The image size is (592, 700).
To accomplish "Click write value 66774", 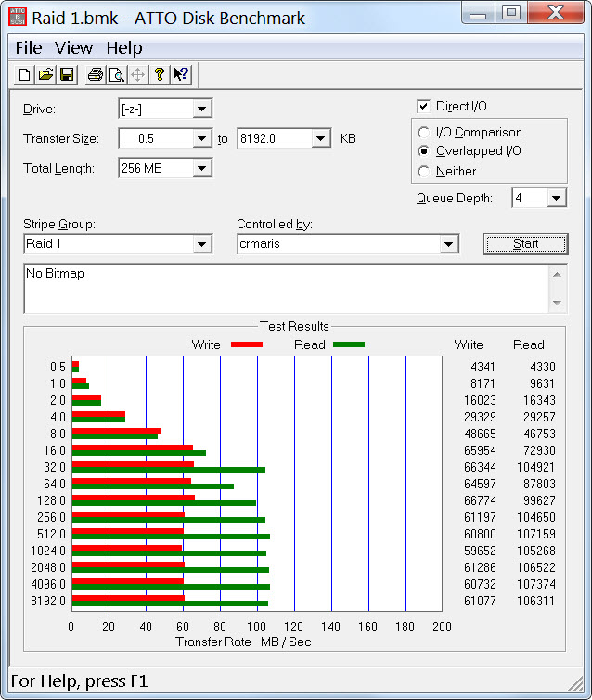I will 480,501.
